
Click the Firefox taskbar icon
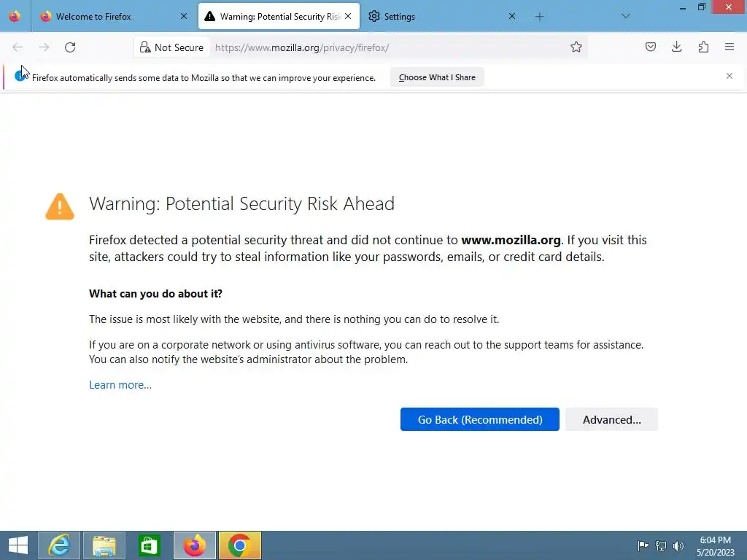tap(195, 545)
